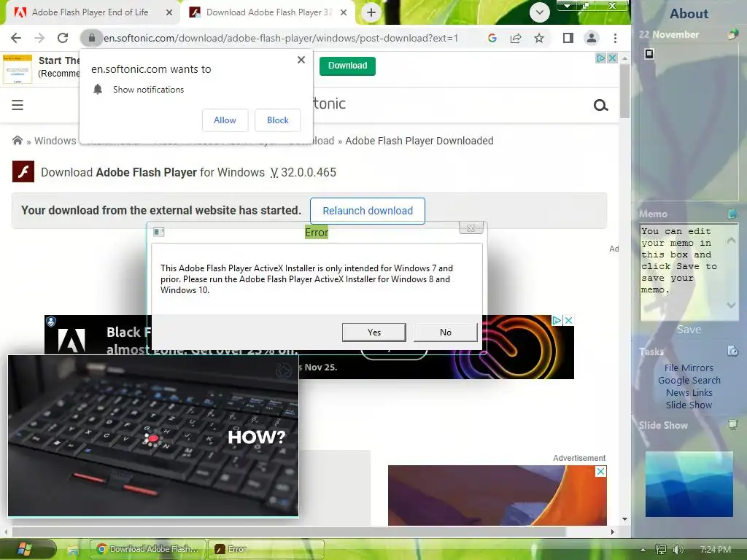Block notifications from en.softonic.com
This screenshot has height=560, width=747.
pos(278,120)
